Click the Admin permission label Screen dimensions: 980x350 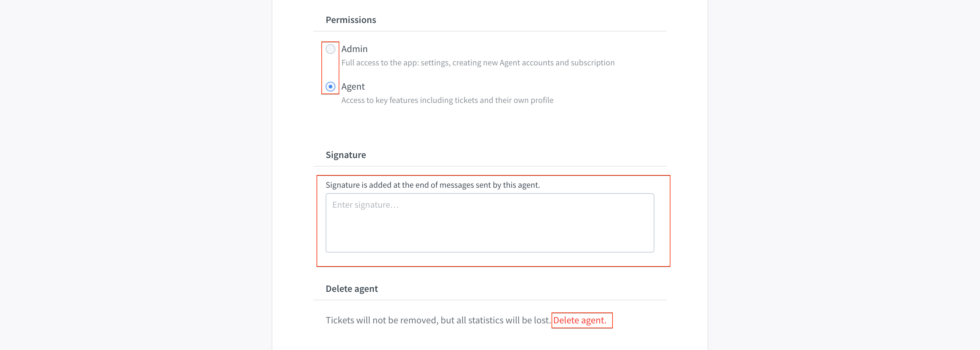pos(354,49)
